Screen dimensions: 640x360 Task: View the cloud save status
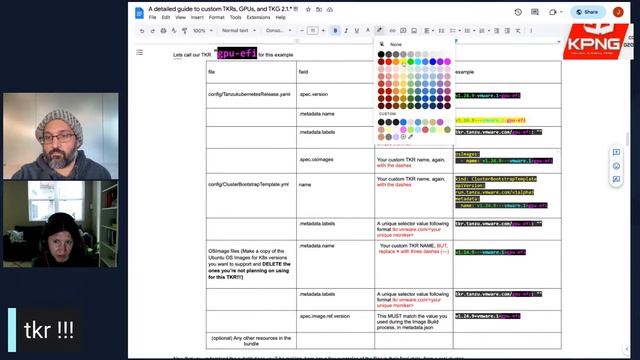[x=329, y=9]
